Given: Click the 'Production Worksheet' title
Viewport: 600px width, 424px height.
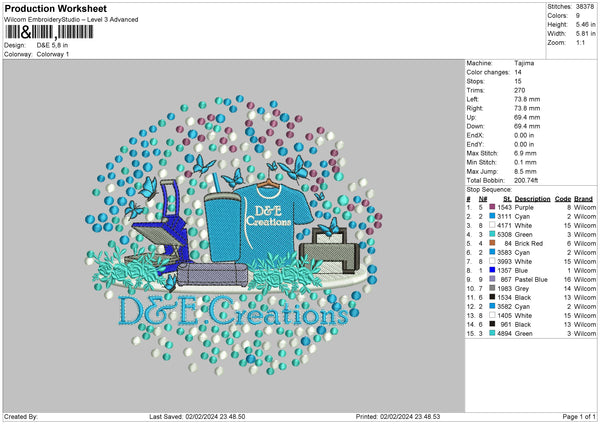Looking at the screenshot, I should 55,8.
